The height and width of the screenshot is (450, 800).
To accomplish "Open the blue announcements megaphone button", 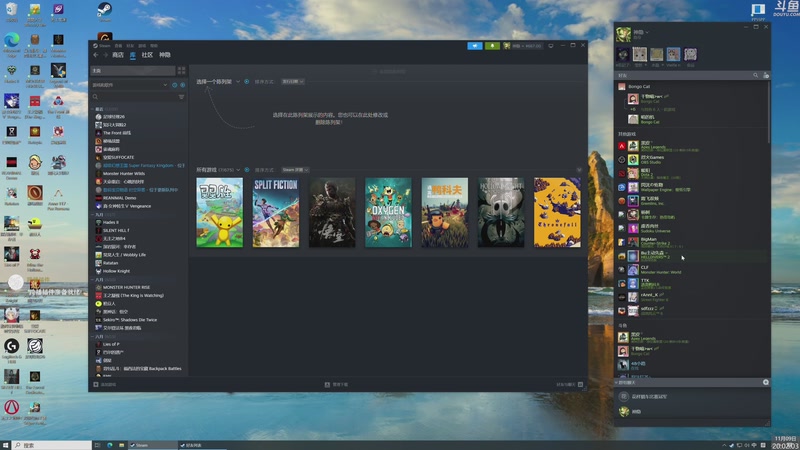I will click(474, 46).
